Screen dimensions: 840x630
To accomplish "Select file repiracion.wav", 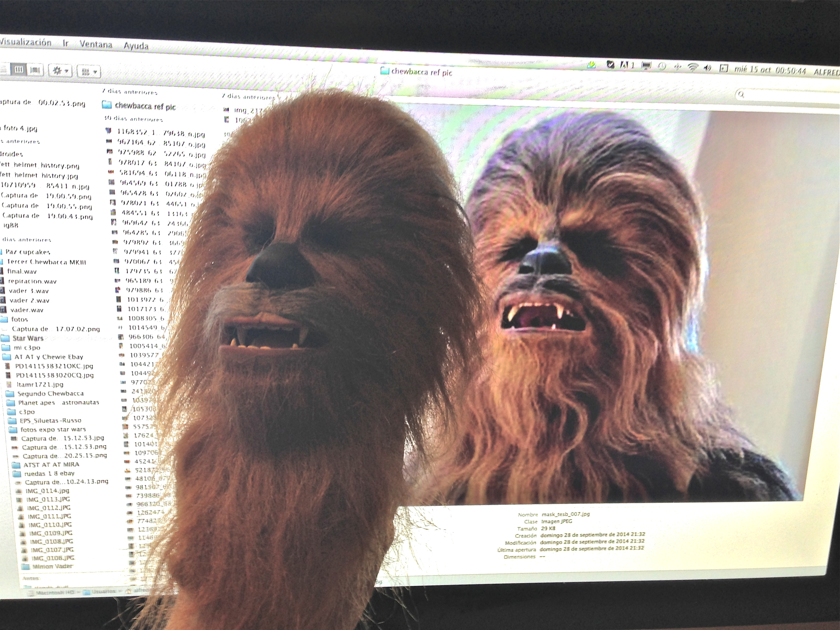I will point(28,281).
